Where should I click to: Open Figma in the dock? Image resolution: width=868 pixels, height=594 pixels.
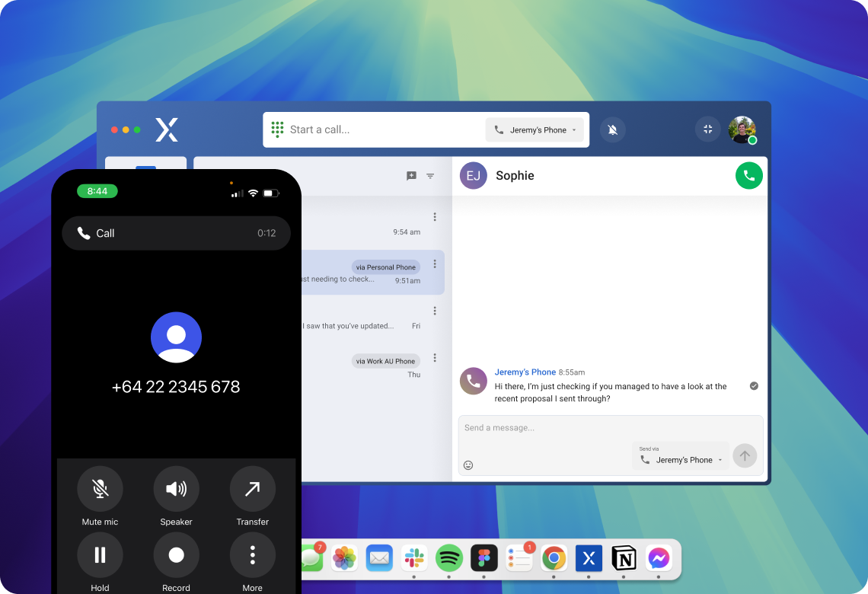483,558
